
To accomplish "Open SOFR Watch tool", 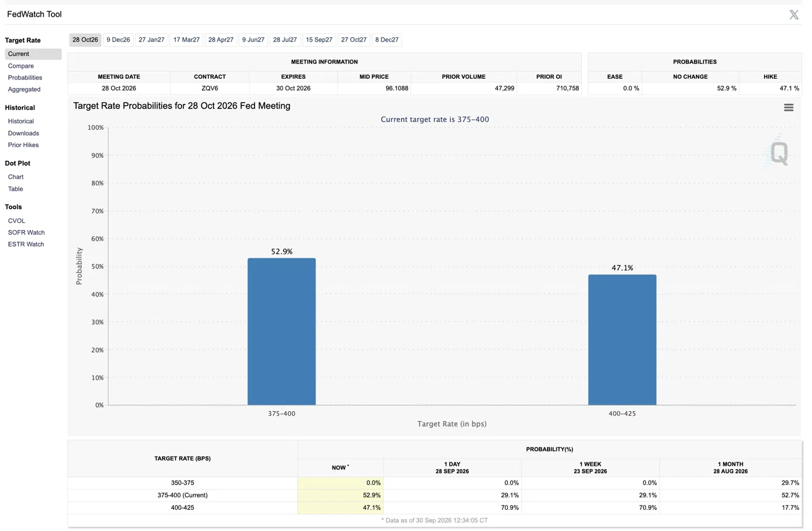I will coord(26,232).
